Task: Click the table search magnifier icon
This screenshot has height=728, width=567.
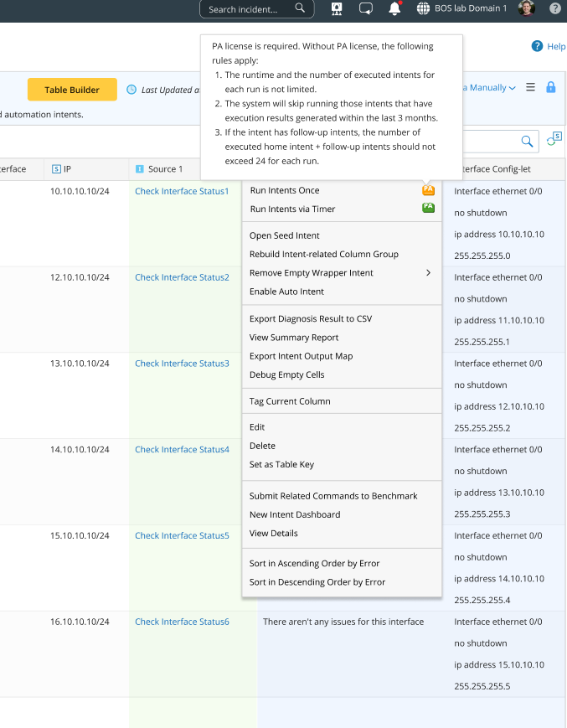Action: click(x=527, y=141)
